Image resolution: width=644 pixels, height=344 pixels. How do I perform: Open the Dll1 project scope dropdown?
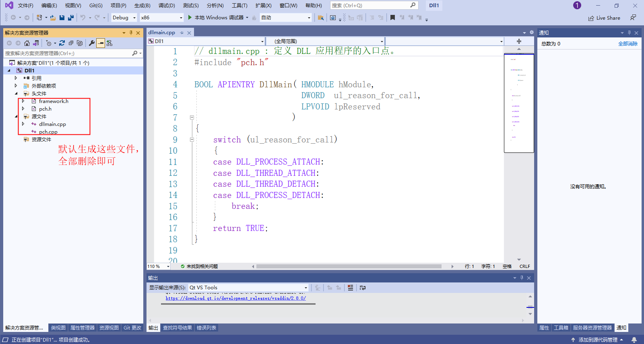pos(206,41)
